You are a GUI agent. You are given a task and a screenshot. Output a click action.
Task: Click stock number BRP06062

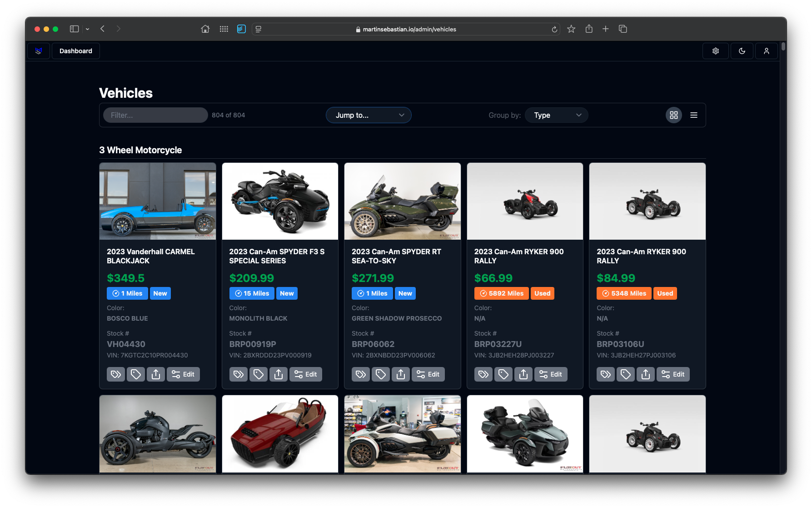(x=373, y=344)
